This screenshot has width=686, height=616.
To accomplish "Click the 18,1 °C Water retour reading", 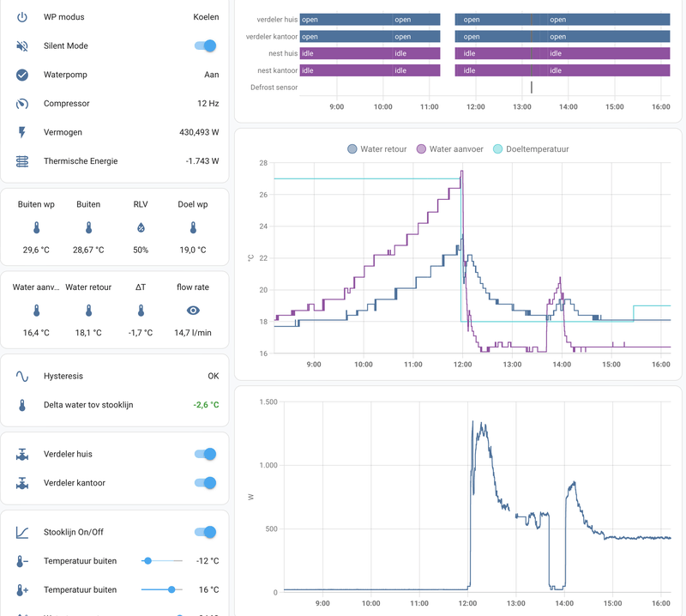I will point(88,333).
